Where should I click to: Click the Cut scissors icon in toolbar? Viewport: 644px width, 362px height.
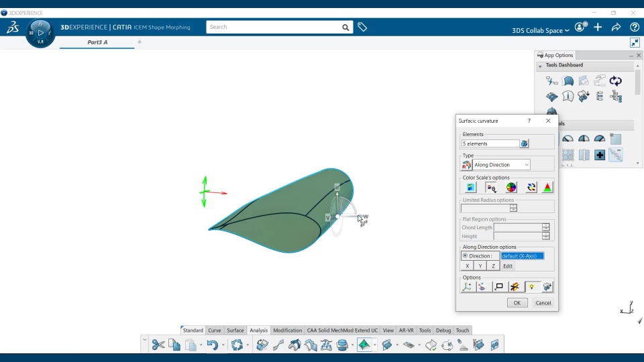point(158,345)
